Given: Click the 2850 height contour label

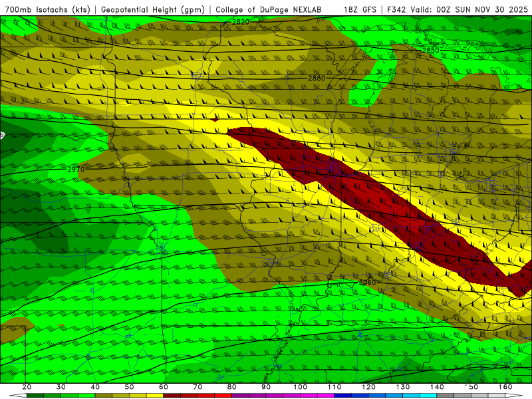Looking at the screenshot, I should pyautogui.click(x=430, y=51).
